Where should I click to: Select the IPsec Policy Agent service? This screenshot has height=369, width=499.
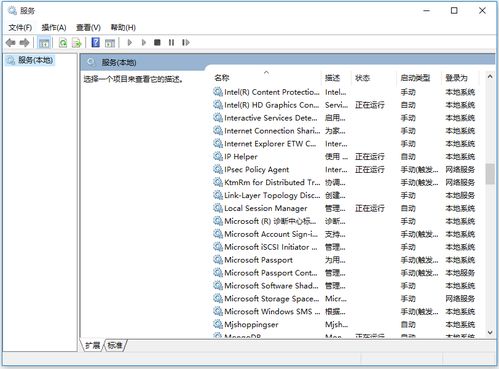coord(345,170)
